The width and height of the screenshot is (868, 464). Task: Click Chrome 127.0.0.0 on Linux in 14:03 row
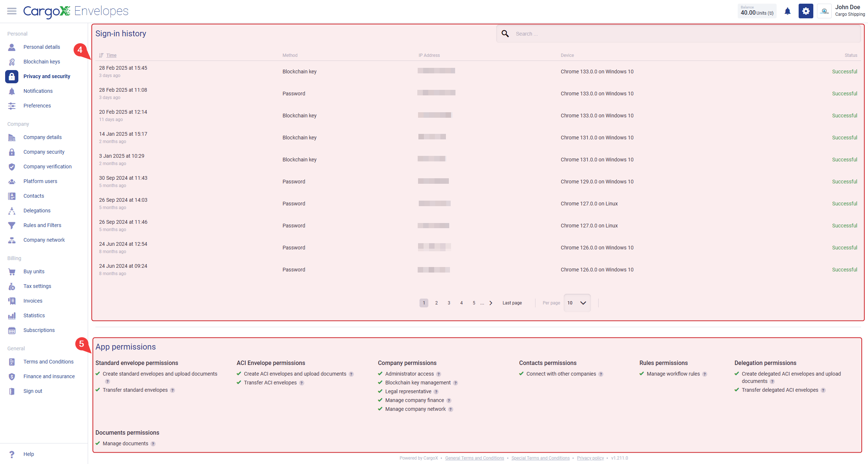(589, 204)
